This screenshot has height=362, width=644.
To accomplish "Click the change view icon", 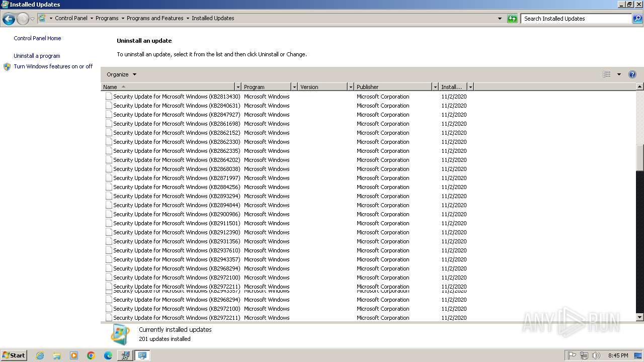I will pos(607,74).
